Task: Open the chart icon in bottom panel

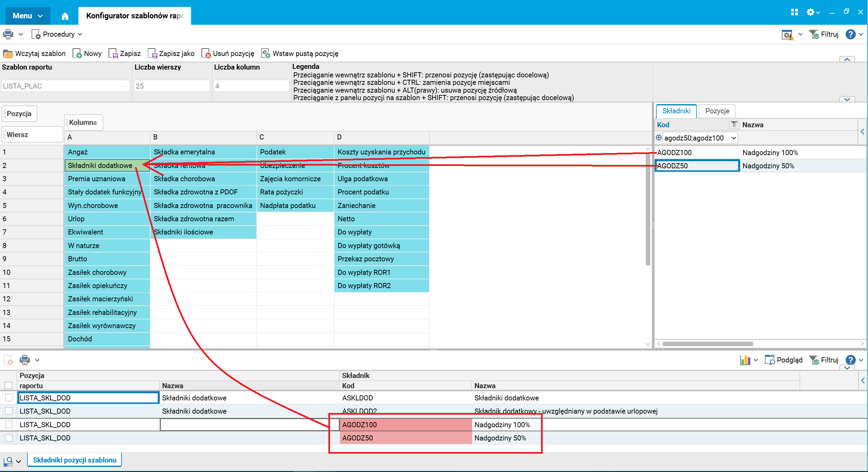Action: click(745, 360)
